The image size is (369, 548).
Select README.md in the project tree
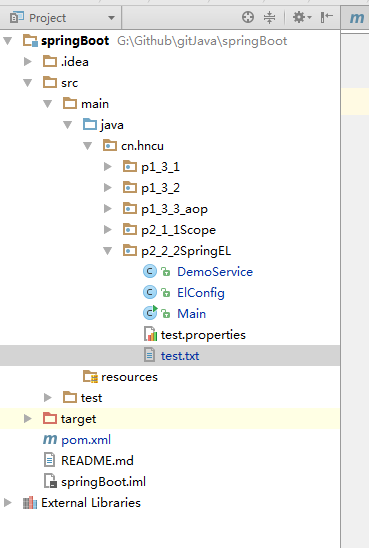97,461
